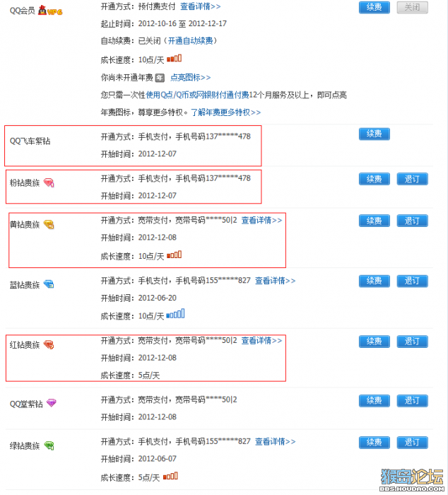Click 开通自动续费 link
Viewport: 448px width, 495px height.
(190, 41)
